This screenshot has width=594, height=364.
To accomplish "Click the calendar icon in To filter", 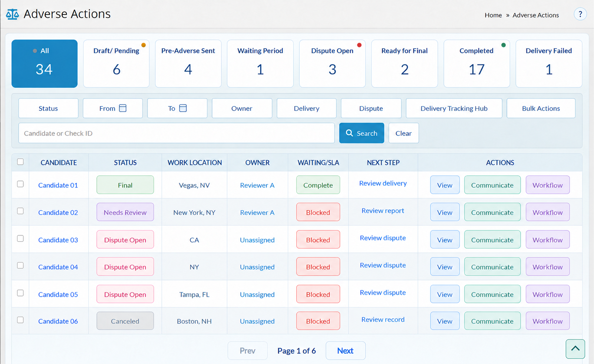I will tap(183, 108).
